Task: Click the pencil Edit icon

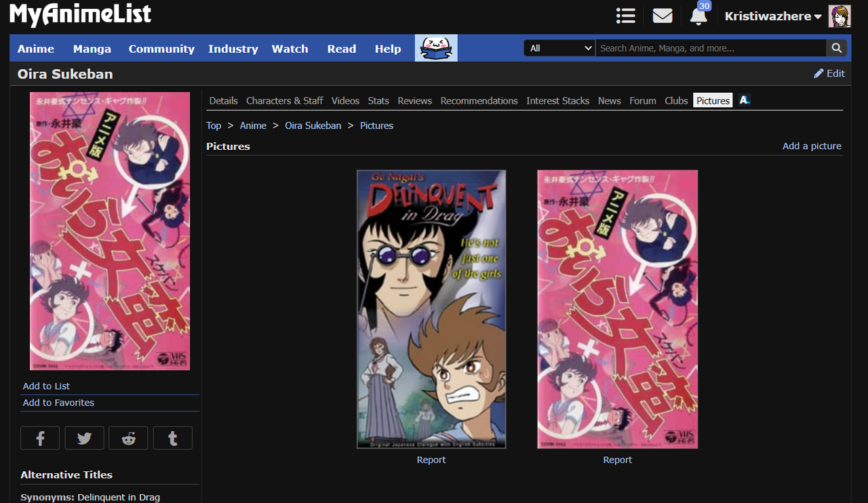Action: point(818,73)
